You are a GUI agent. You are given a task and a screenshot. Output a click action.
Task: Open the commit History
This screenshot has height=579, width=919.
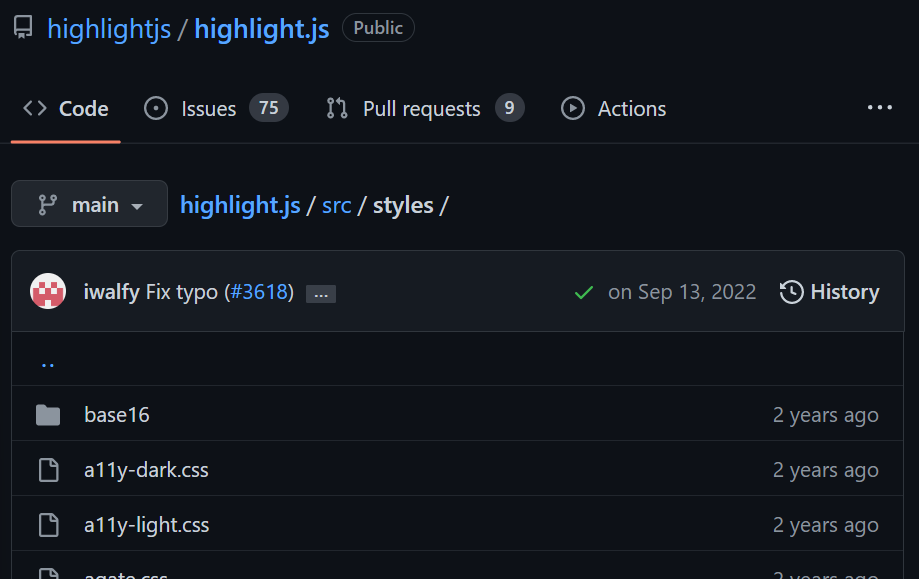tap(829, 292)
